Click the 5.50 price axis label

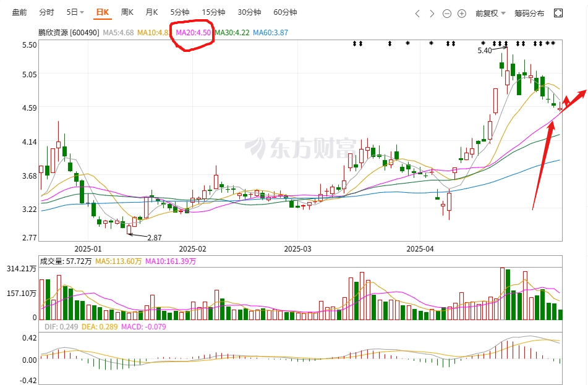pyautogui.click(x=30, y=45)
